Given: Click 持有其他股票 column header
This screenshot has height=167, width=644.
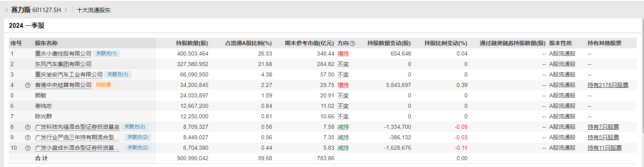Looking at the screenshot, I should click(605, 43).
